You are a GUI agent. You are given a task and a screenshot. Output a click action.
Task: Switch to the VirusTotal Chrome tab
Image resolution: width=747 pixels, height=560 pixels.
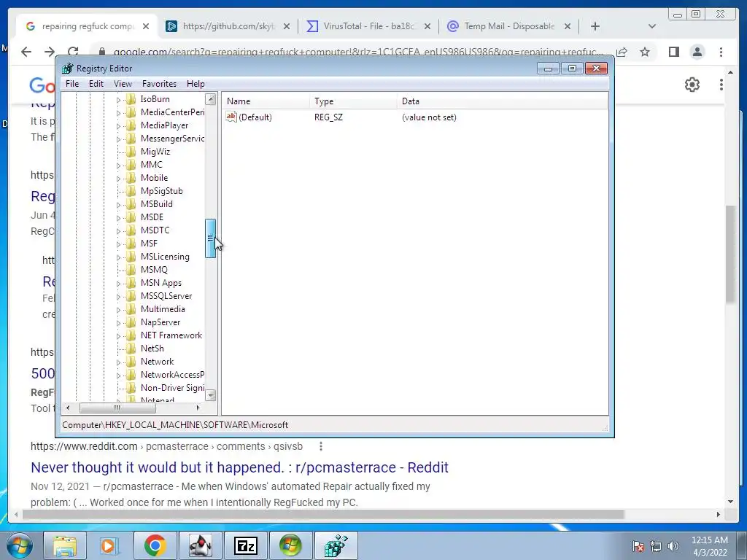(x=368, y=26)
